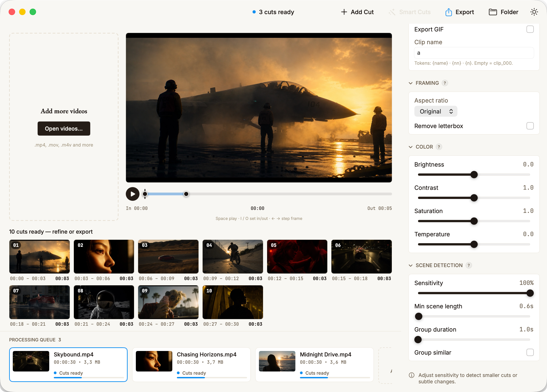Enable the Group similar checkbox
Image resolution: width=547 pixels, height=392 pixels.
pos(530,352)
